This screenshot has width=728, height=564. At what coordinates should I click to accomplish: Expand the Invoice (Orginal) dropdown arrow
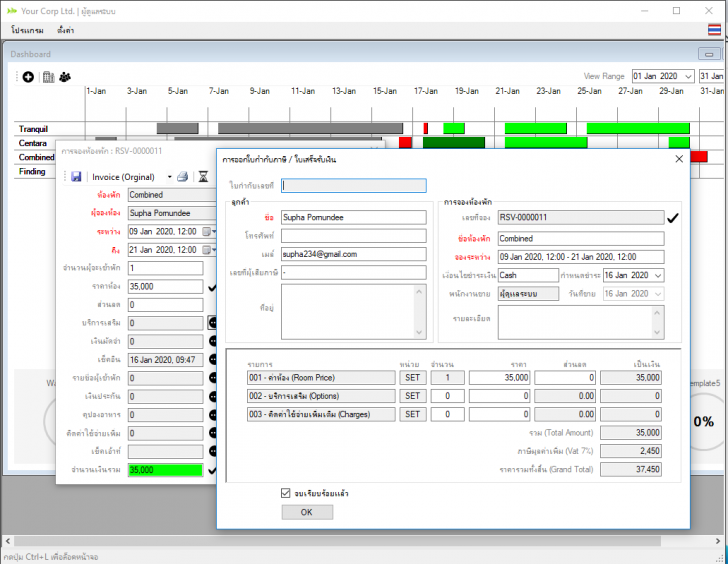(x=169, y=177)
